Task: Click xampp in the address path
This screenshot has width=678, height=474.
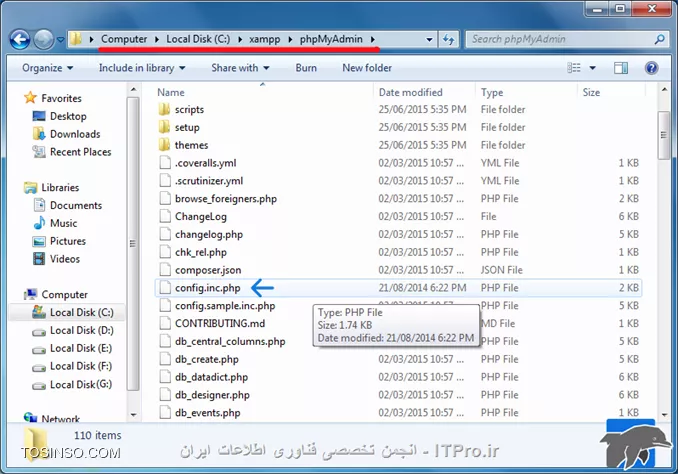Action: point(265,39)
